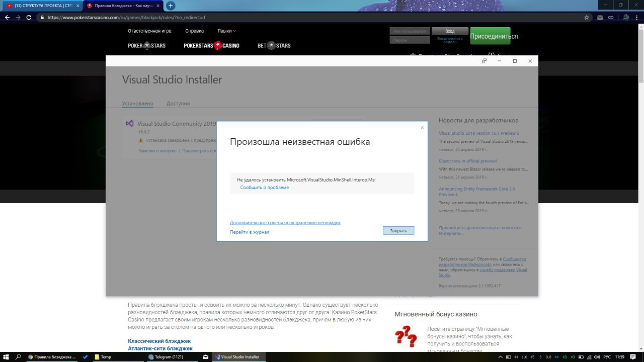Open the Chrome three-dot menu
The image size is (644, 362).
pos(637,17)
